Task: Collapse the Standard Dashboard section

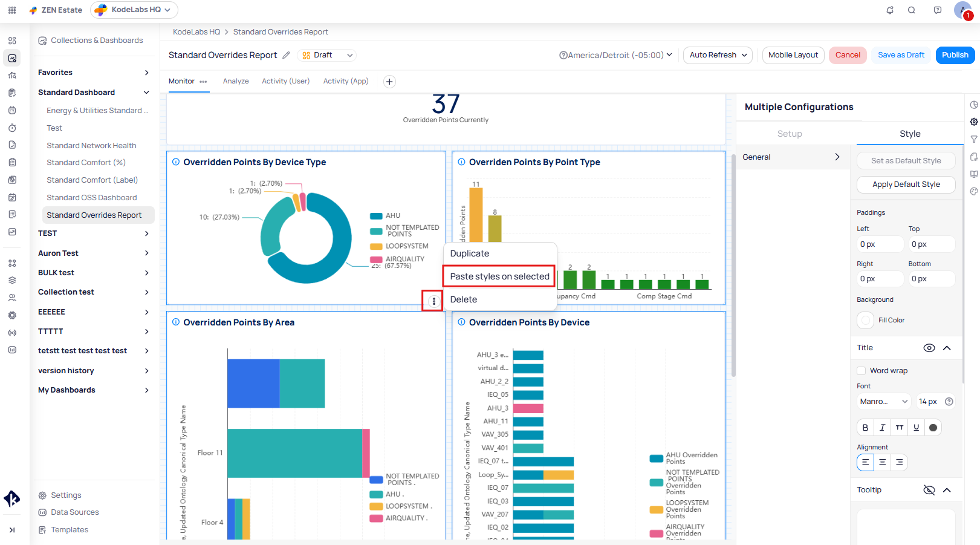Action: pyautogui.click(x=146, y=93)
